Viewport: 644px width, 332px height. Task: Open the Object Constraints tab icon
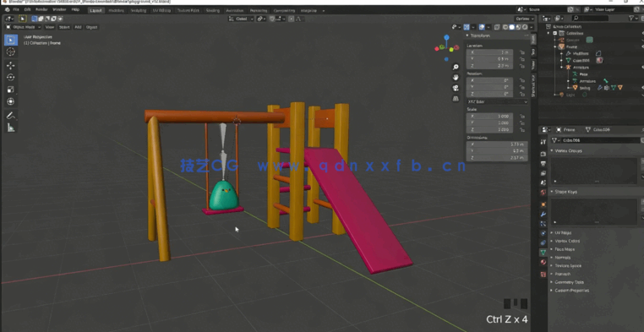pos(543,243)
